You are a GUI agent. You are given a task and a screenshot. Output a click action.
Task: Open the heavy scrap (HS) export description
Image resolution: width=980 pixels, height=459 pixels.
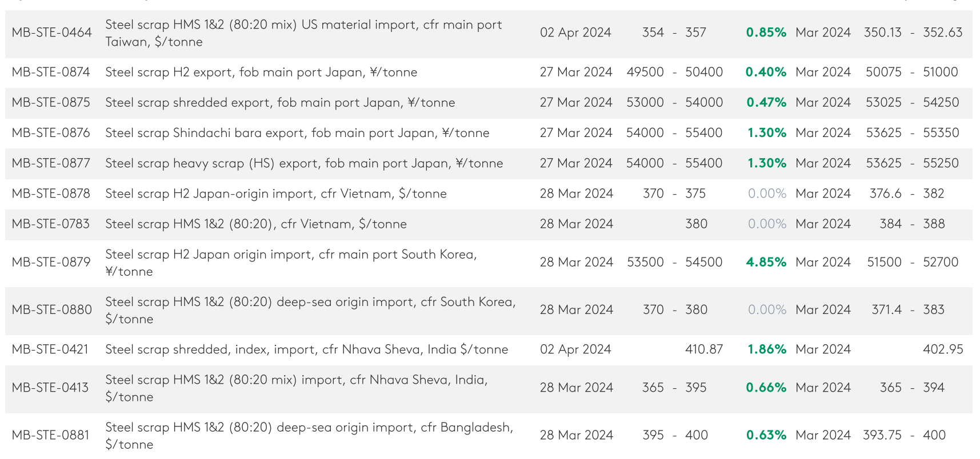pos(304,163)
